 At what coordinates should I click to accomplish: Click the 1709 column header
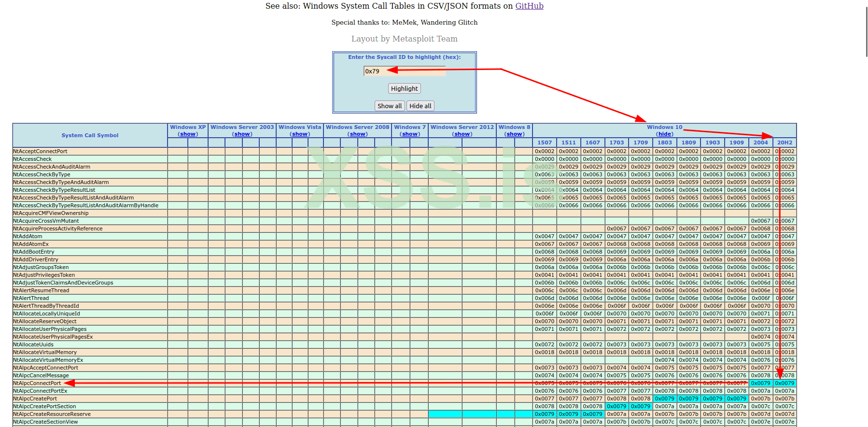[x=641, y=142]
